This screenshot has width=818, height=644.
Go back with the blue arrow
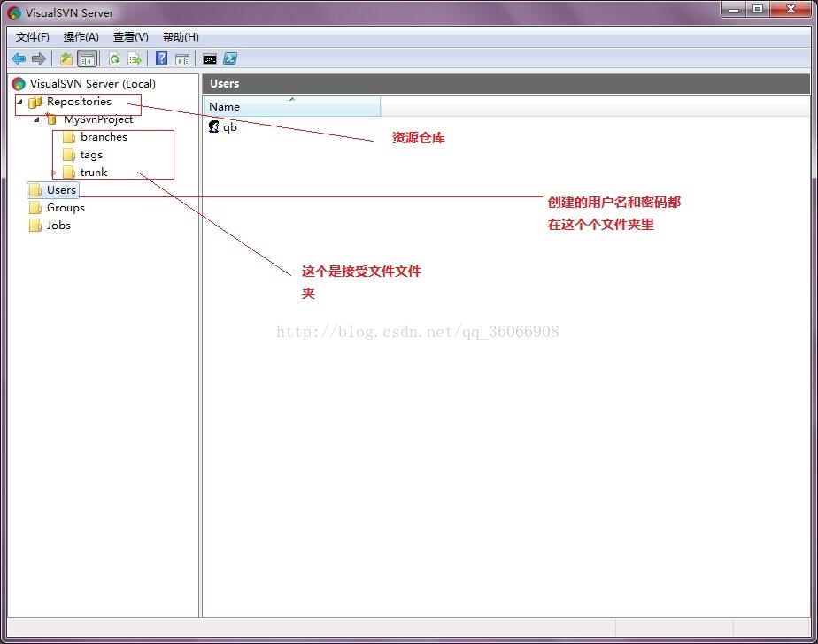tap(19, 59)
